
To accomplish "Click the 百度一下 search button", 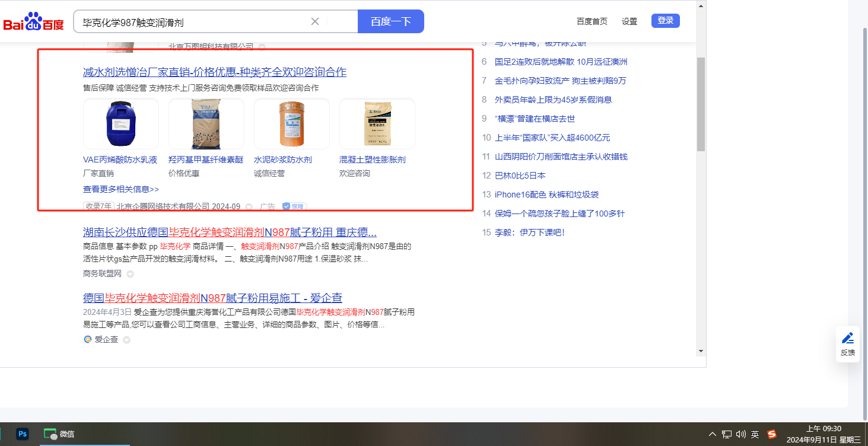I will 391,21.
